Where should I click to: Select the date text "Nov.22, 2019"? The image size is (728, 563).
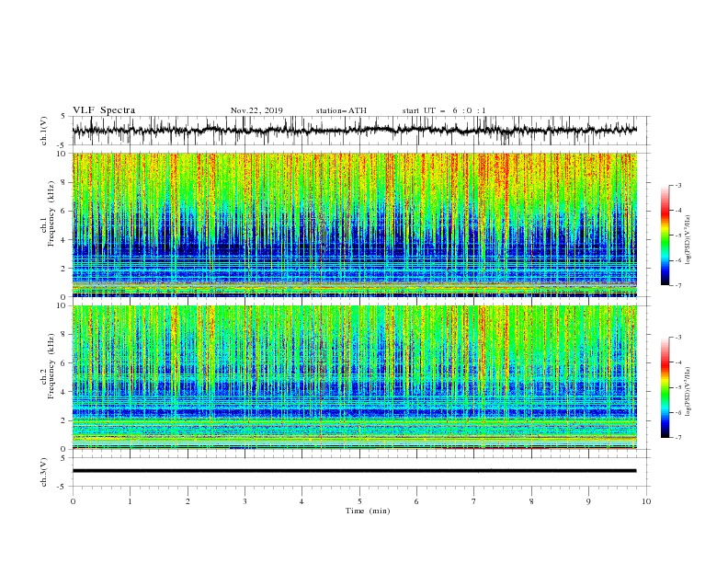click(256, 110)
